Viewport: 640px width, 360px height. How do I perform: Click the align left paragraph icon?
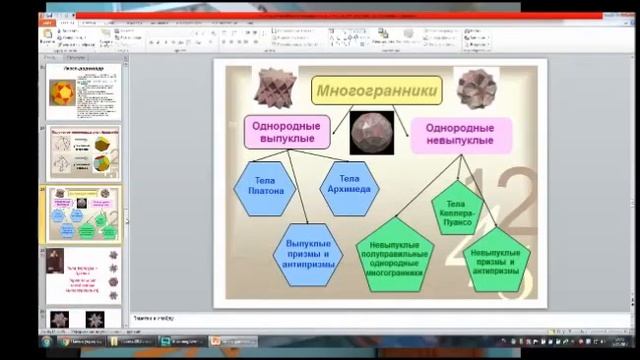[224, 42]
